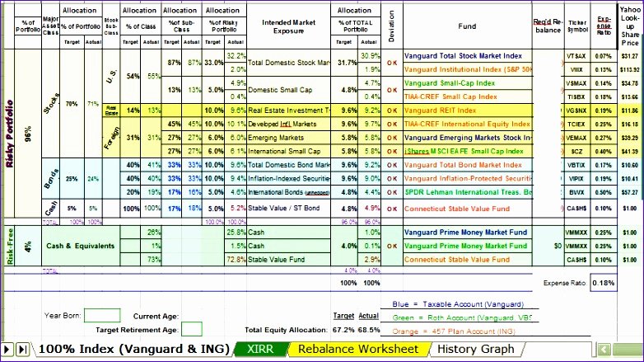The image size is (644, 362).
Task: Select the BWX ticker cell
Action: [x=577, y=192]
